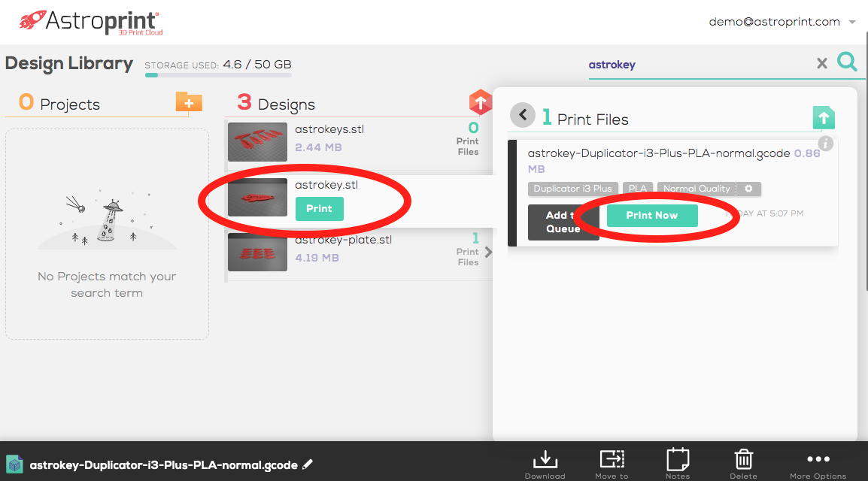Image resolution: width=868 pixels, height=481 pixels.
Task: Clear the astrokey search text
Action: 822,64
